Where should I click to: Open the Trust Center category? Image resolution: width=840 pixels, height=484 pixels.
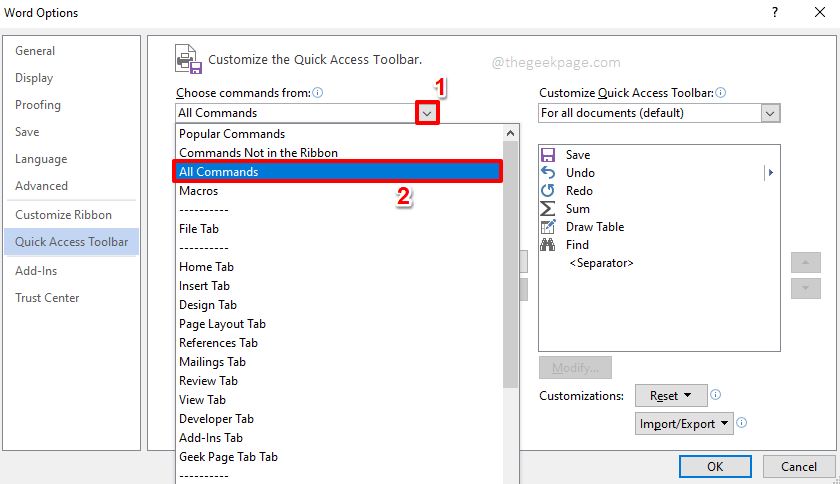coord(47,298)
